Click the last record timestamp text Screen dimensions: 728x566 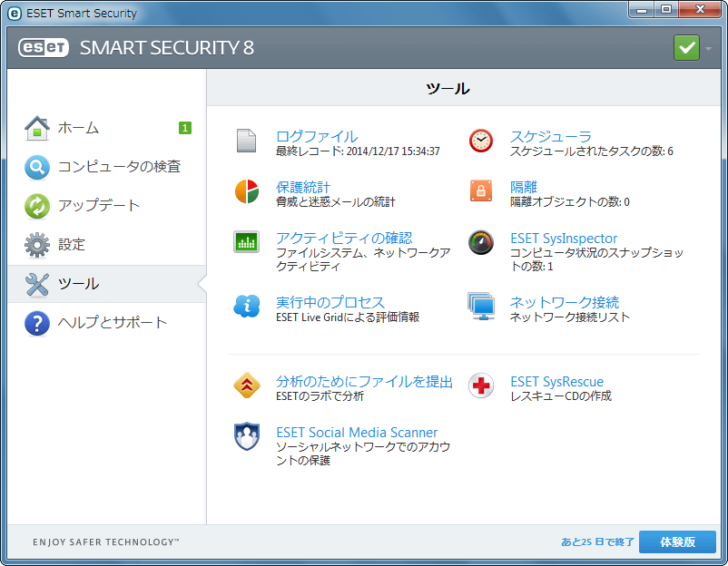pyautogui.click(x=358, y=151)
